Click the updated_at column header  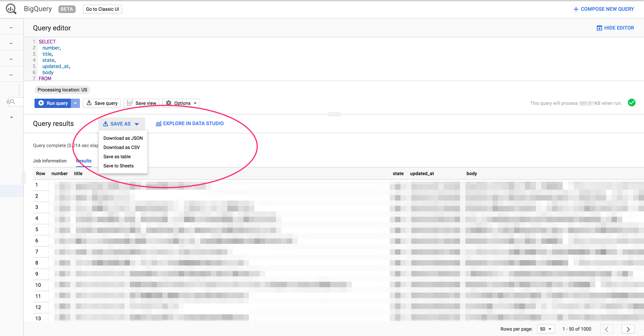tap(422, 174)
